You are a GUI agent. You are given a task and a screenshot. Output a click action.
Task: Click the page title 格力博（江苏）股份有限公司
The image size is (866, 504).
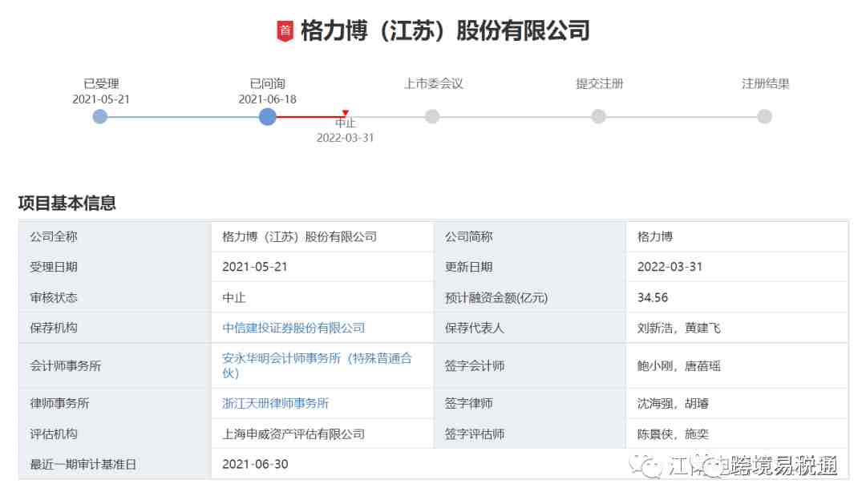(445, 30)
